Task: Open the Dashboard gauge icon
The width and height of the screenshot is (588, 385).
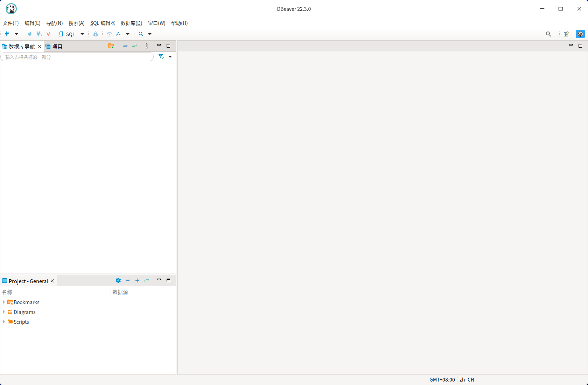Action: 110,34
